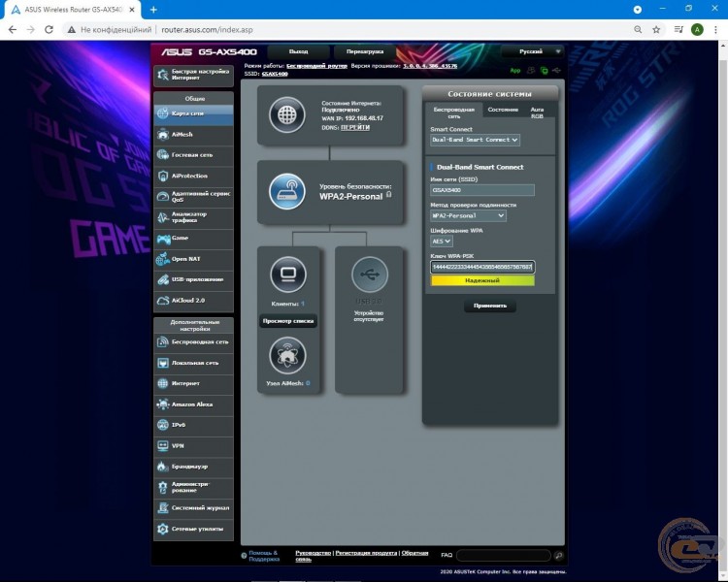Select the ASUS Wireless Router browser tab
This screenshot has width=728, height=582.
click(x=72, y=10)
